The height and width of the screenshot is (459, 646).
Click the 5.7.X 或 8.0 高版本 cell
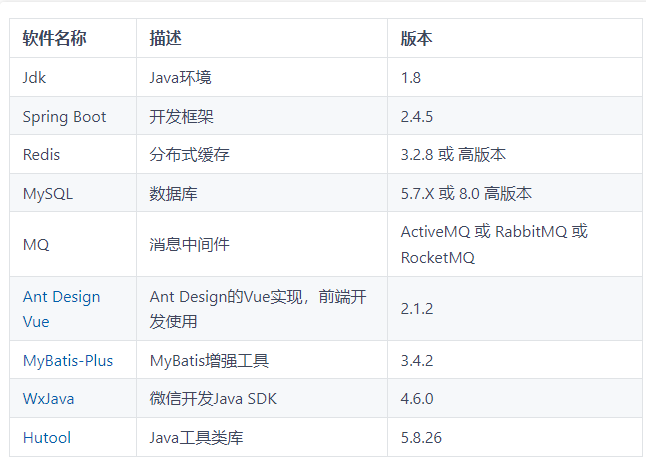coord(515,193)
